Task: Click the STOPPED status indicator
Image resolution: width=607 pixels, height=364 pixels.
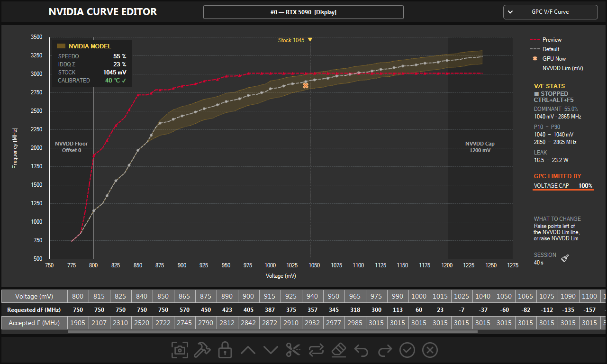Action: (x=551, y=94)
